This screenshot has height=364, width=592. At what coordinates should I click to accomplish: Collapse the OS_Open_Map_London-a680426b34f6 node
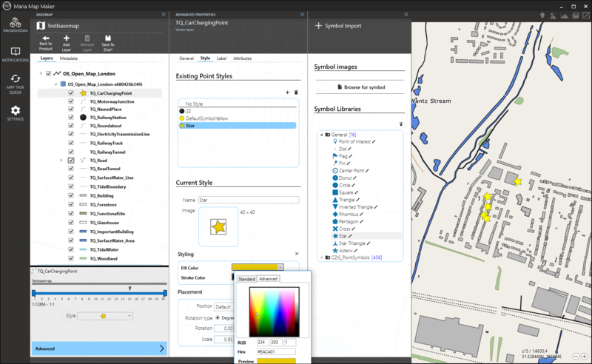coord(55,84)
